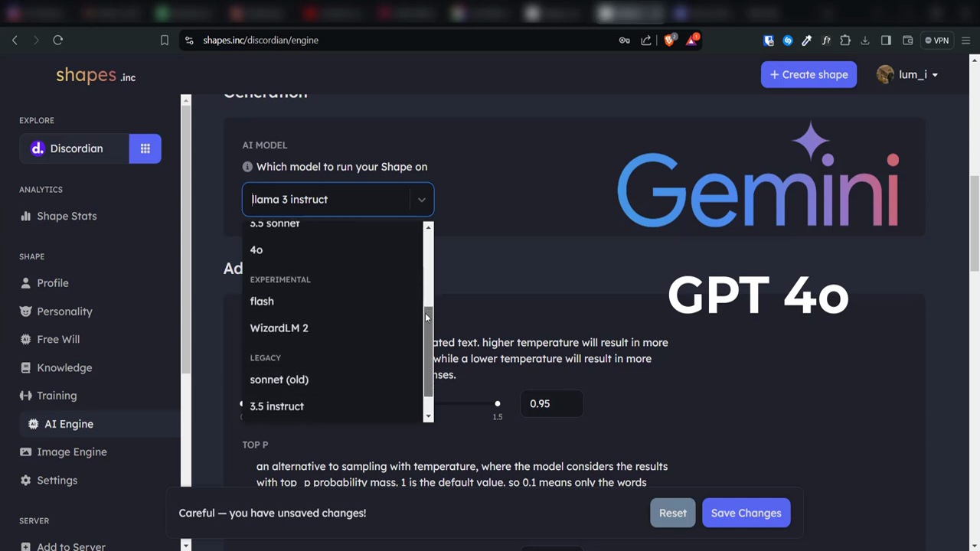Open the password key icon in address bar
The image size is (980, 551).
tap(625, 41)
